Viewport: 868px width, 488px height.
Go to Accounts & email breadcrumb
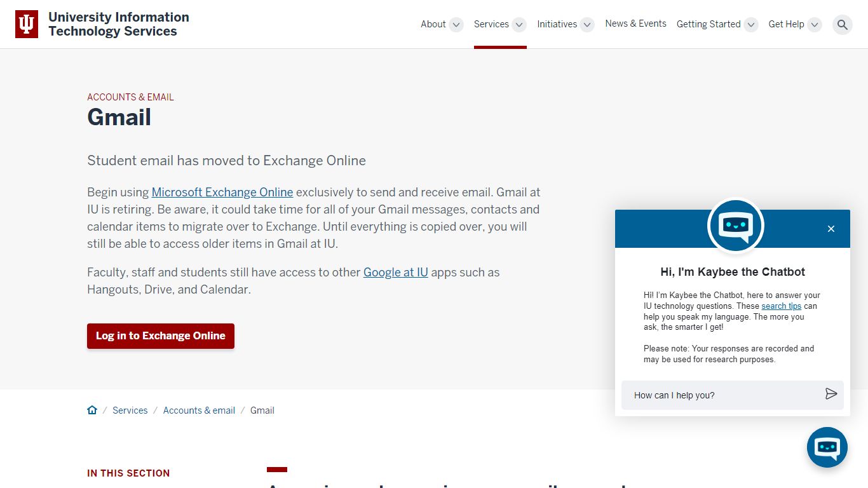pos(199,410)
